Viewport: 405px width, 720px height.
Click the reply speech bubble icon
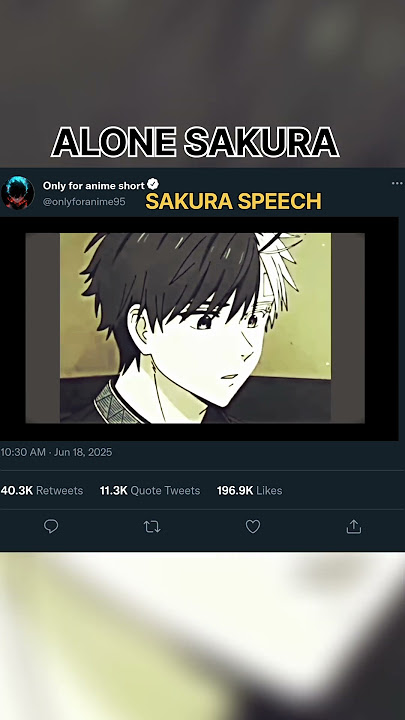[x=51, y=526]
